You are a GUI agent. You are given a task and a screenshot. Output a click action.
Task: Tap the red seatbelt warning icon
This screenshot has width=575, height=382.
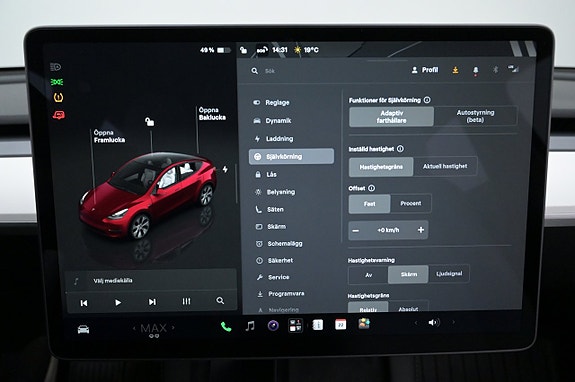[59, 115]
